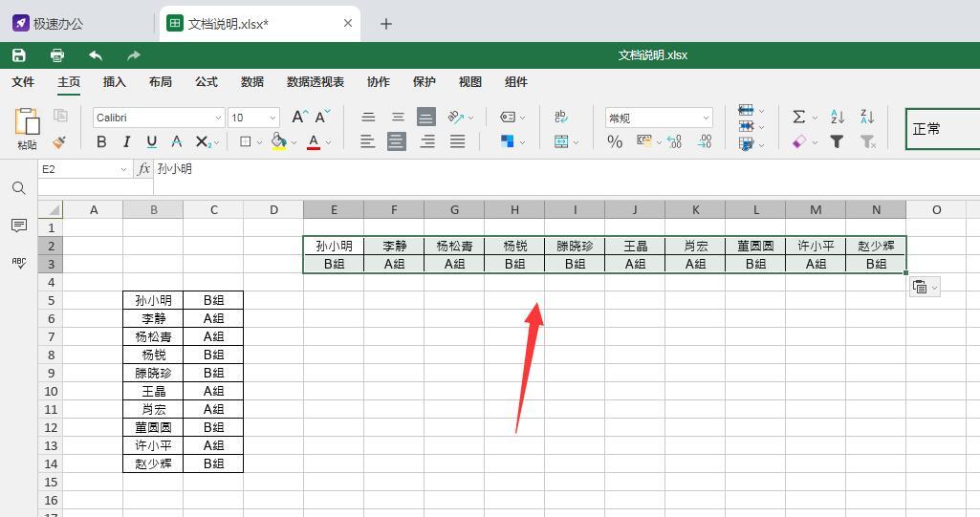Increase decimal places

click(x=705, y=141)
